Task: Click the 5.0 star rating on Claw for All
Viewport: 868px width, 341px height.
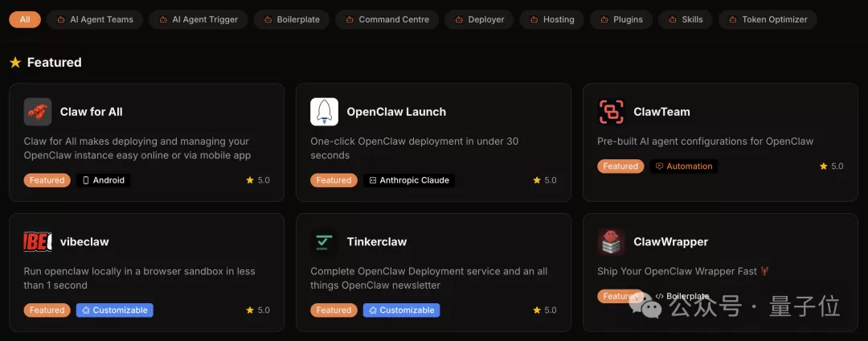Action: pos(258,180)
